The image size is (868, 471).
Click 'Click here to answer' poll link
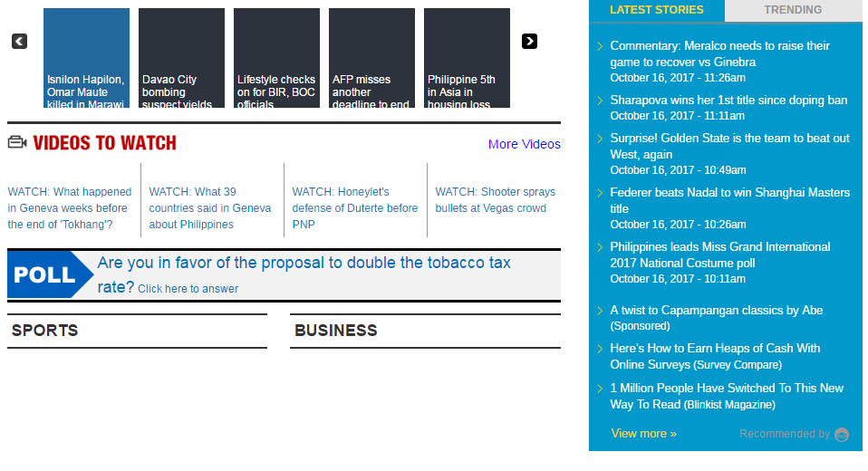tap(188, 289)
